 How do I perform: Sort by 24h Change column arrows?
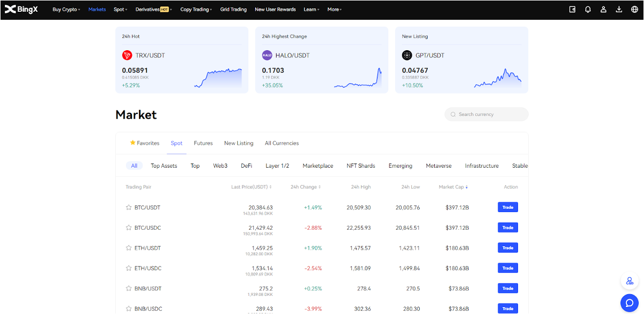319,187
